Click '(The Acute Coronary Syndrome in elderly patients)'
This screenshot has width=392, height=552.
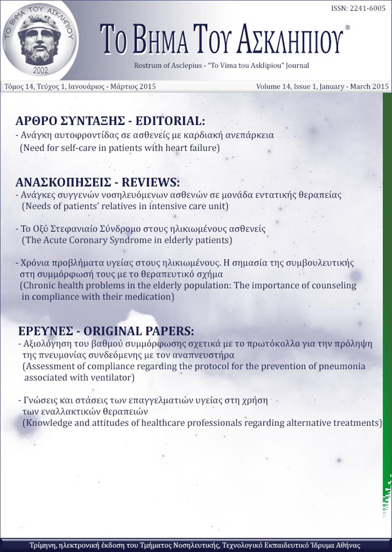click(127, 240)
